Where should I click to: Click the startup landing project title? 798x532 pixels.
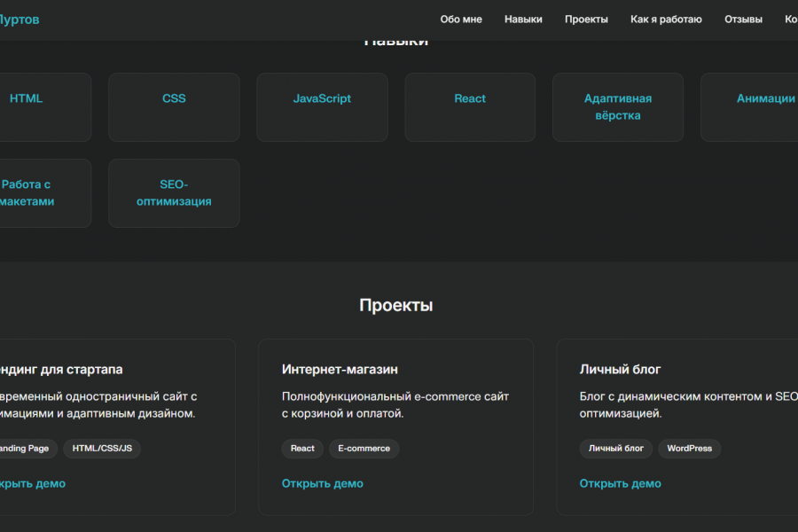click(61, 369)
